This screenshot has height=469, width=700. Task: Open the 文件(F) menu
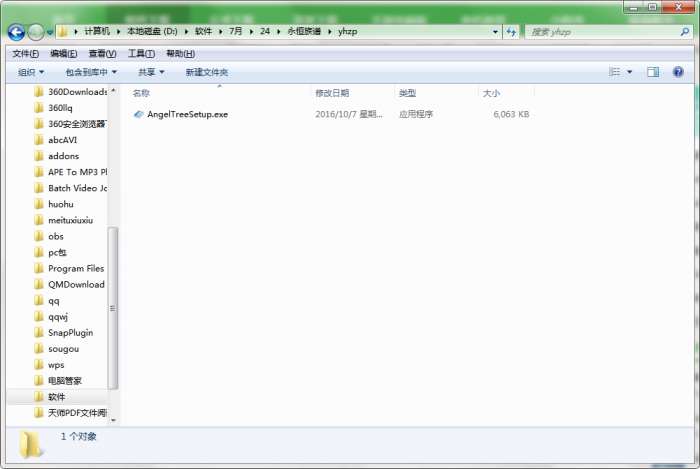pos(25,54)
